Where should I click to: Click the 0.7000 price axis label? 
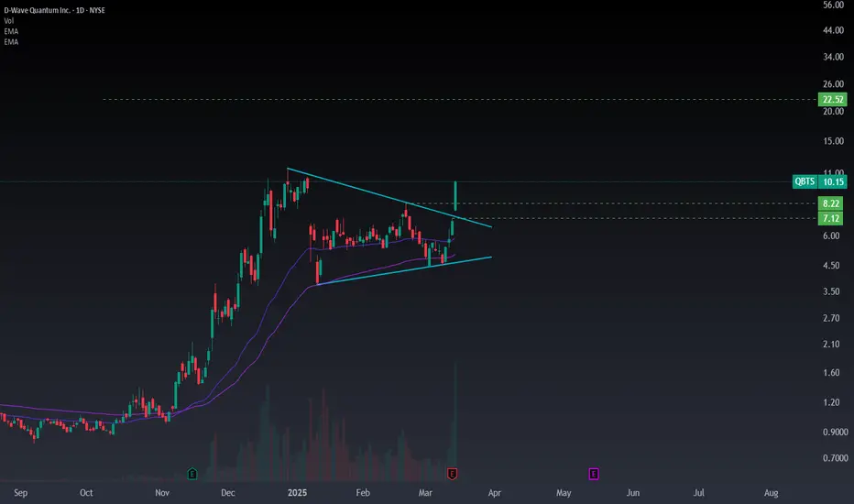coord(835,457)
